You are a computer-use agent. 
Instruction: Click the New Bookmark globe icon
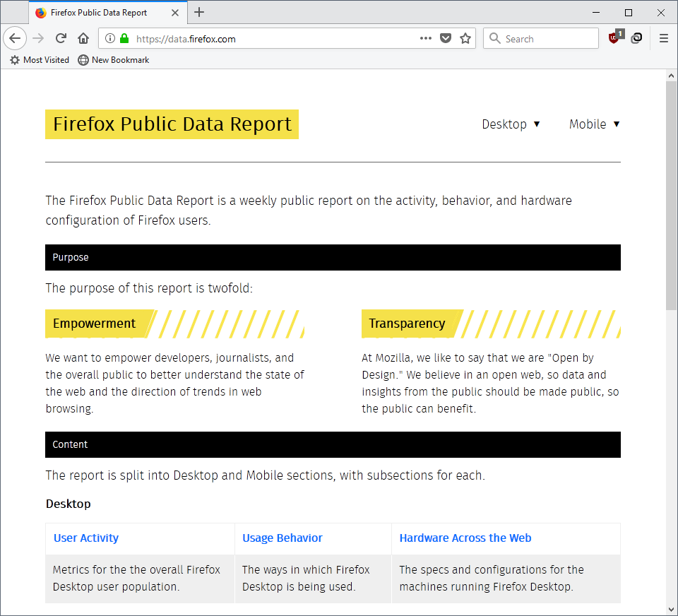[83, 60]
